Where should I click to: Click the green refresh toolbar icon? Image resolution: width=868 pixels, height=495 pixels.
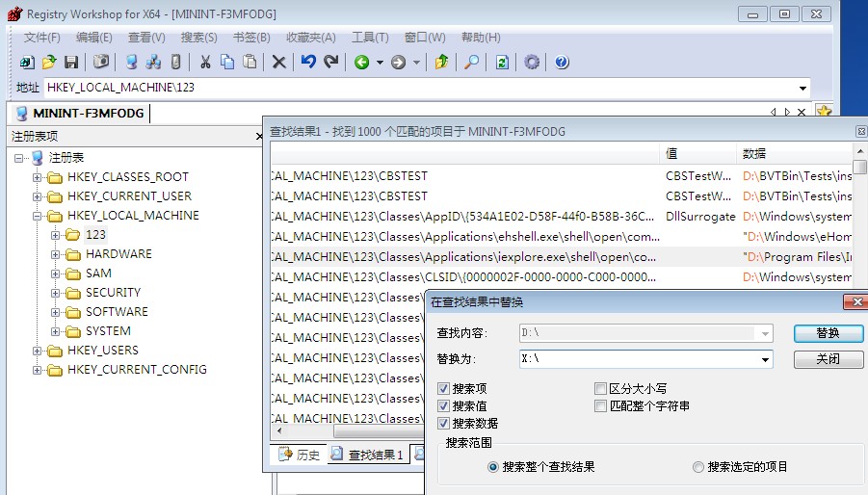(x=502, y=62)
